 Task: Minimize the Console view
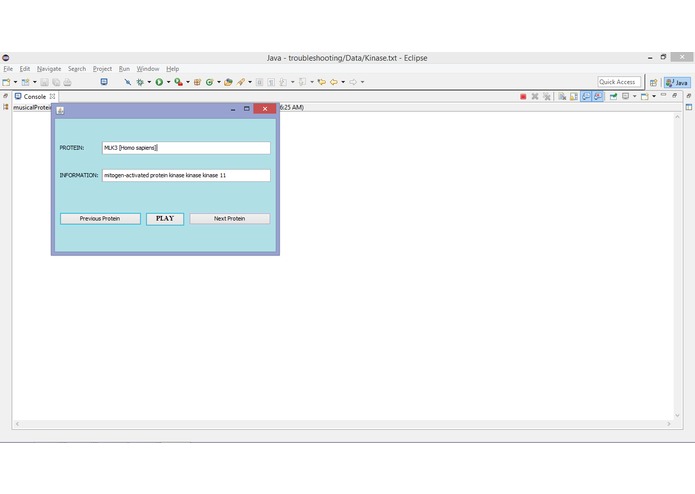click(x=664, y=95)
